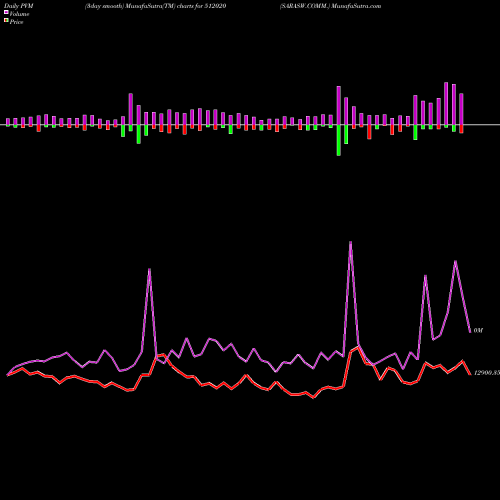Click the '12900.85' price end label
Viewport: 500px width, 500px height.
pyautogui.click(x=487, y=373)
